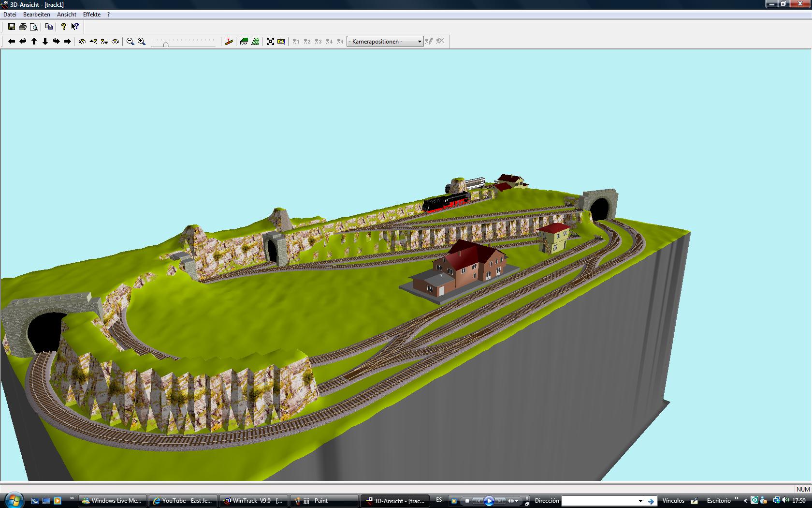Click the camera snapshot icon
Screen dimensions: 812x508
point(281,42)
